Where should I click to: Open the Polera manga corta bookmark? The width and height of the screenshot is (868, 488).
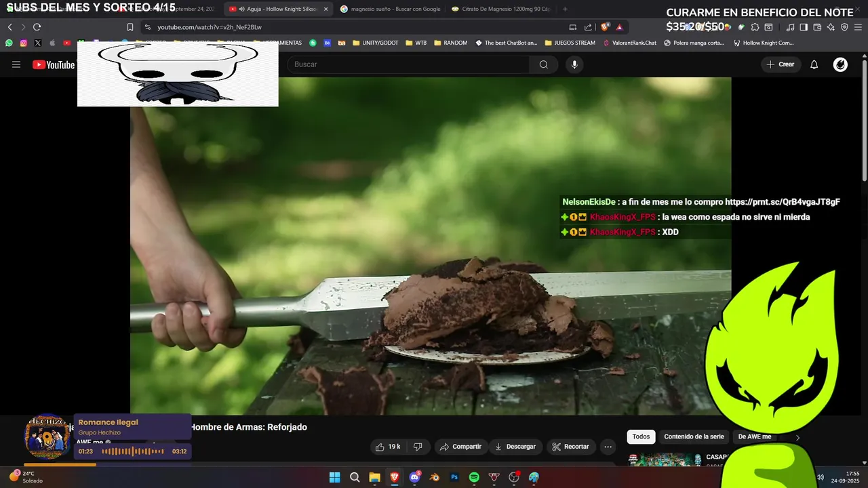[694, 43]
